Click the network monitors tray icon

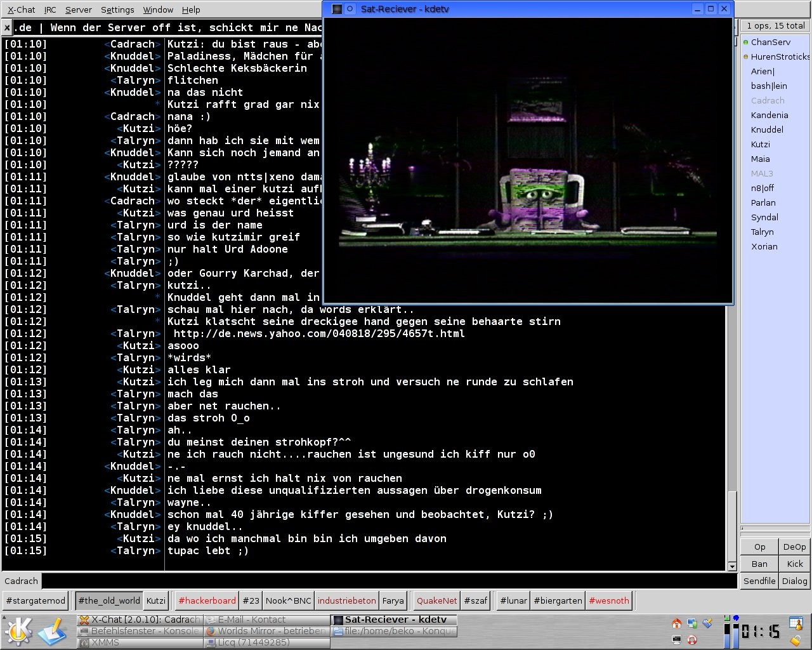click(692, 624)
